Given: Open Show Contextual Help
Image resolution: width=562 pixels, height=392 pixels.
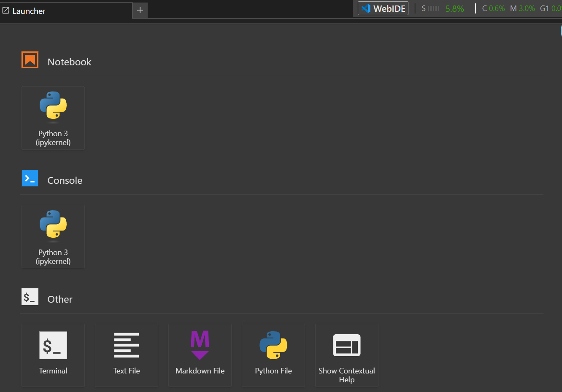Looking at the screenshot, I should (347, 355).
